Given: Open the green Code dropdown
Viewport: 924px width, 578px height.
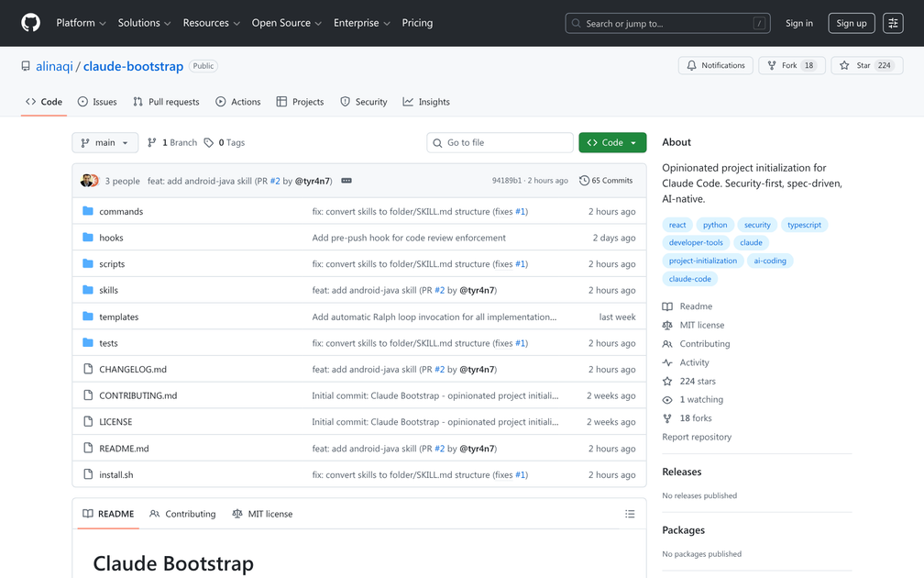Looking at the screenshot, I should 611,142.
